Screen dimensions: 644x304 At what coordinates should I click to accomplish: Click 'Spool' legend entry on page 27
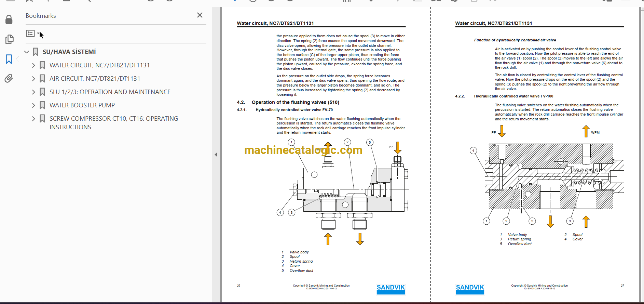577,235
